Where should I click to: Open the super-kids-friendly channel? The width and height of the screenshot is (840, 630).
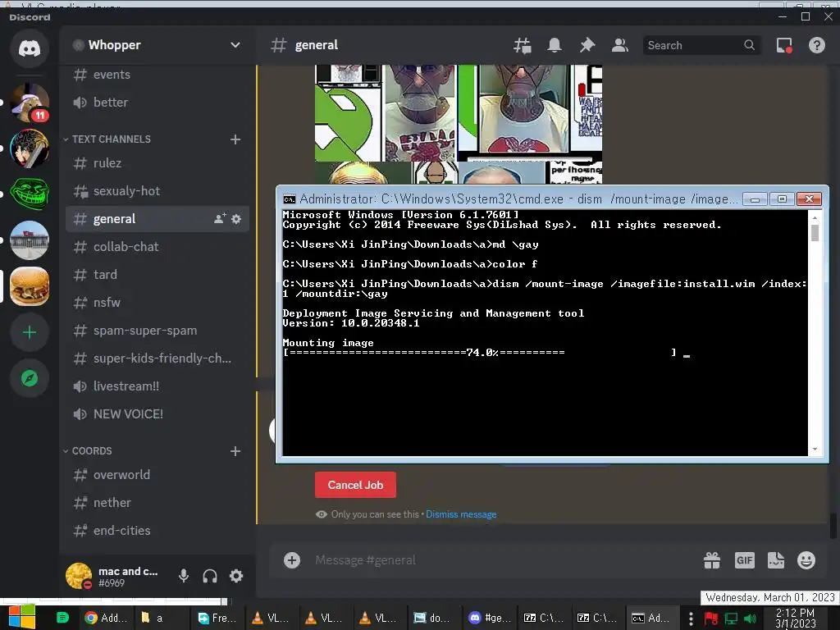[x=157, y=358]
